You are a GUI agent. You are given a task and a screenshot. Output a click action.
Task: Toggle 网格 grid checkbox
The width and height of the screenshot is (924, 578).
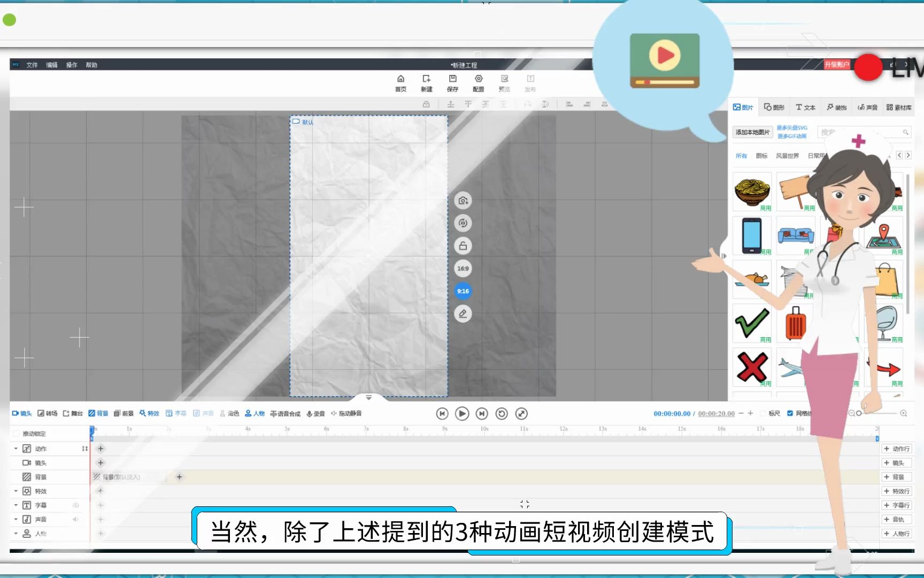790,413
